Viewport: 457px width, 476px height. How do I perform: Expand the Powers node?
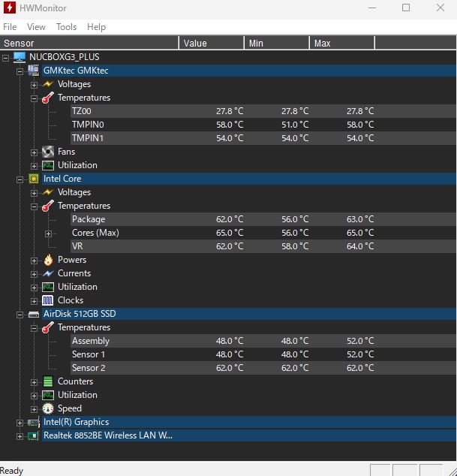[x=34, y=261]
